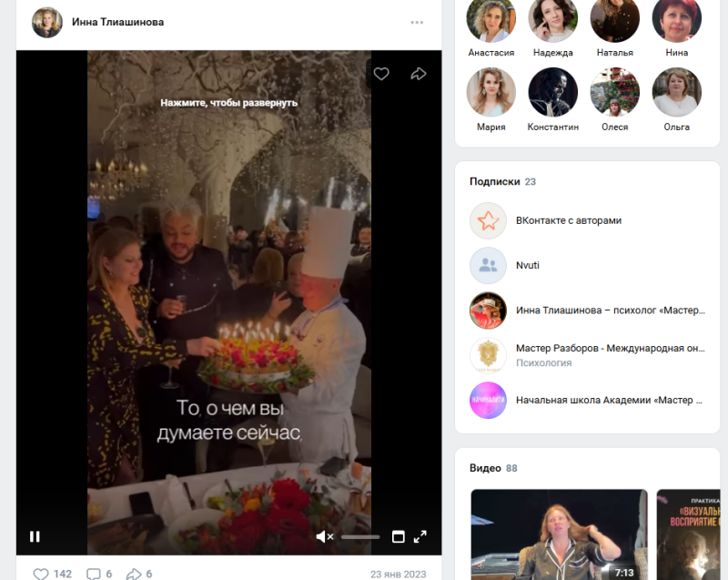
Task: Switch video to theater mode
Action: coord(398,536)
